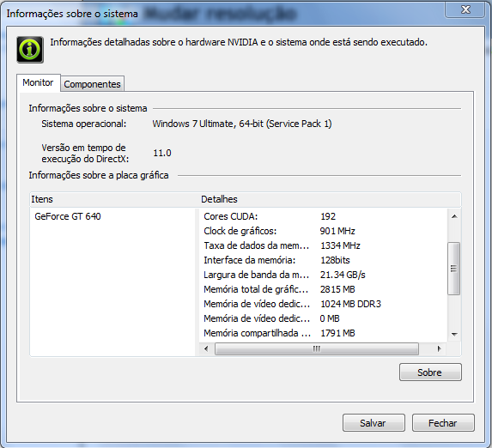Open the Sobre button
This screenshot has height=448, width=492.
tap(430, 372)
